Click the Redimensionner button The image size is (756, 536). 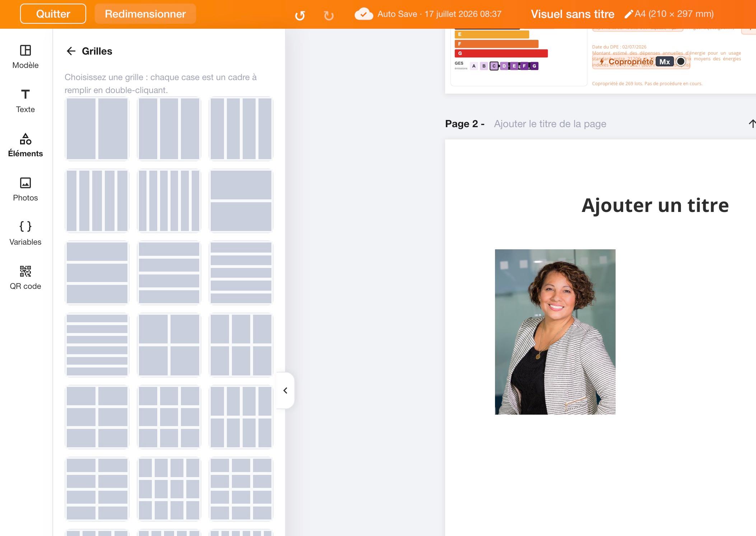[x=145, y=14]
